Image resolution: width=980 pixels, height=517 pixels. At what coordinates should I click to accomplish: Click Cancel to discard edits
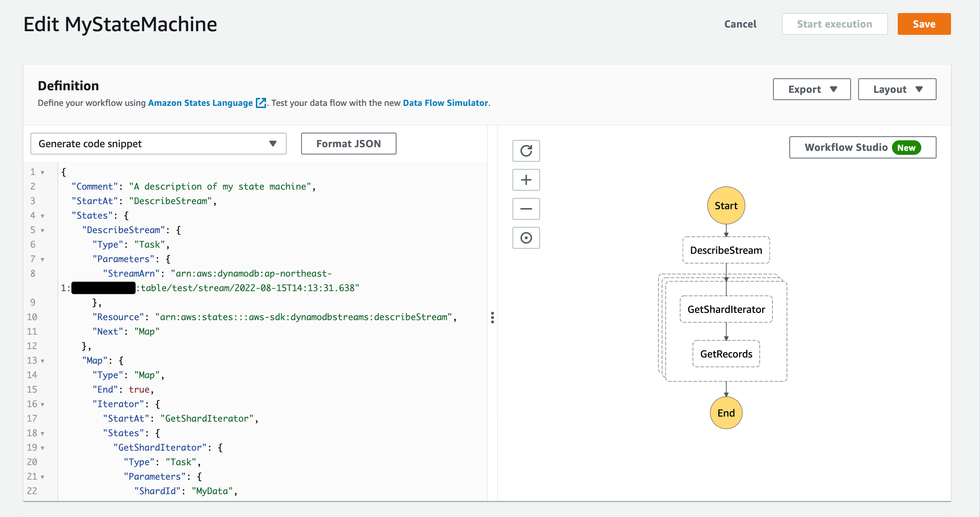[740, 24]
